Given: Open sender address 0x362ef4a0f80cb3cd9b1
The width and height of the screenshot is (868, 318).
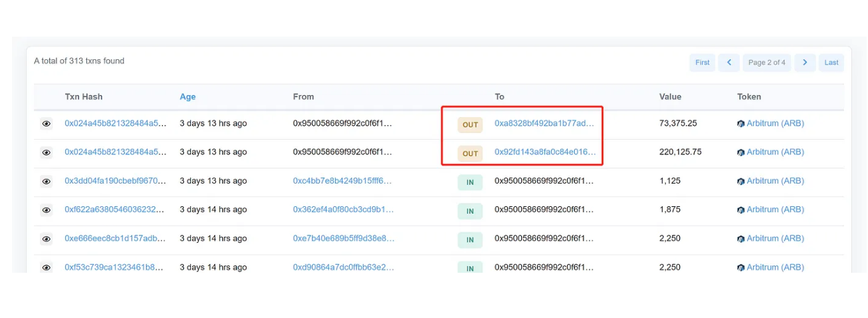Looking at the screenshot, I should point(342,210).
